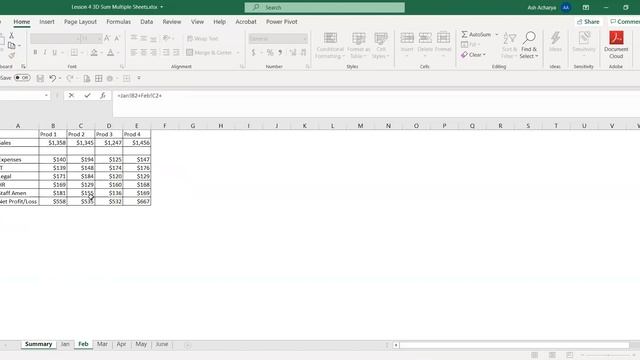640x360 pixels.
Task: Click the Orientation text angle icon
Action: point(166,38)
